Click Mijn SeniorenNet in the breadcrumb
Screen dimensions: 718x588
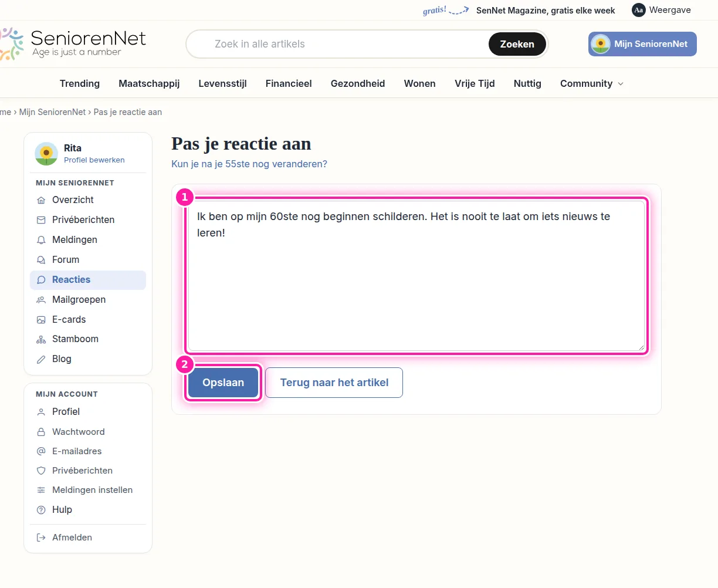point(53,112)
